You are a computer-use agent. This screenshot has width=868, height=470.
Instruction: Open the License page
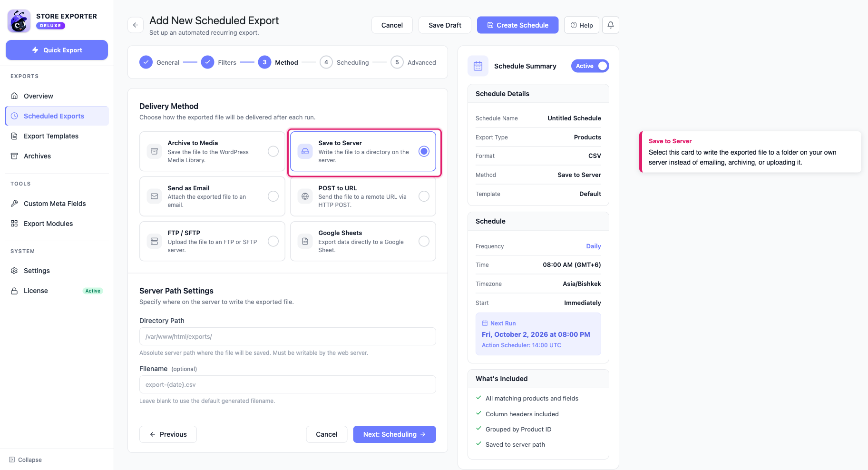[57, 291]
